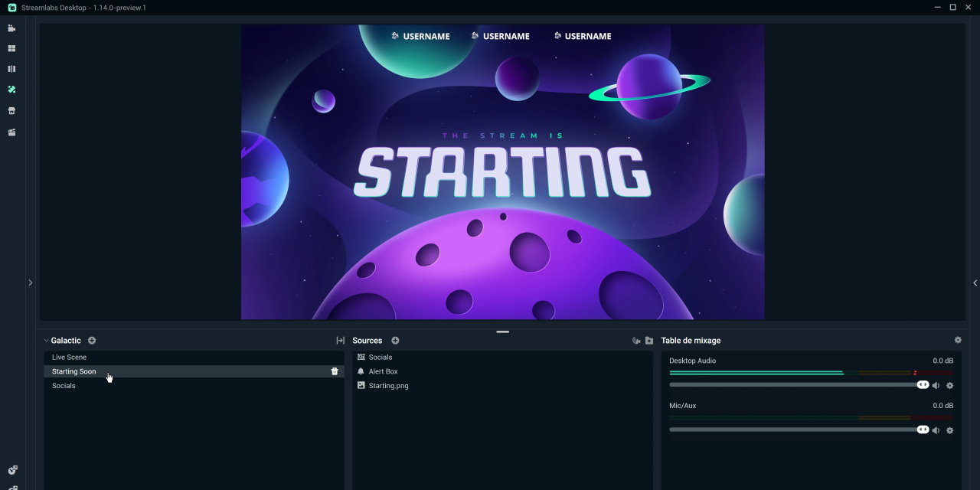Open the App Store icon in sidebar

[x=11, y=111]
